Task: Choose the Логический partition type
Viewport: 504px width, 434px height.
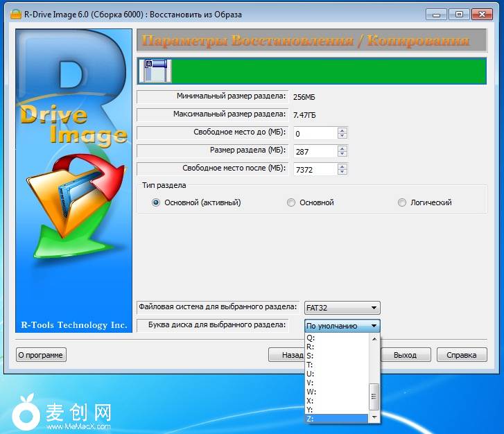Action: (x=402, y=202)
